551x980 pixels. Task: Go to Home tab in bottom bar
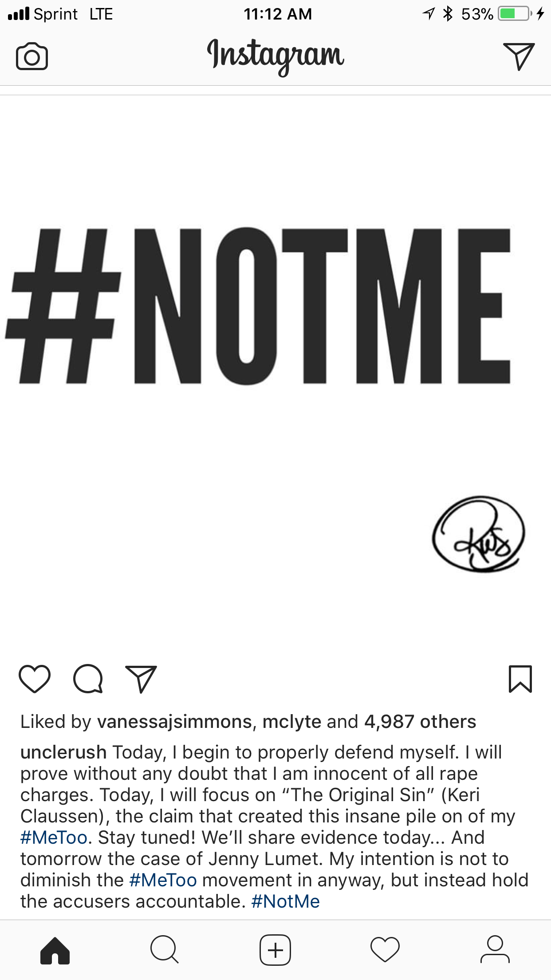click(x=55, y=950)
